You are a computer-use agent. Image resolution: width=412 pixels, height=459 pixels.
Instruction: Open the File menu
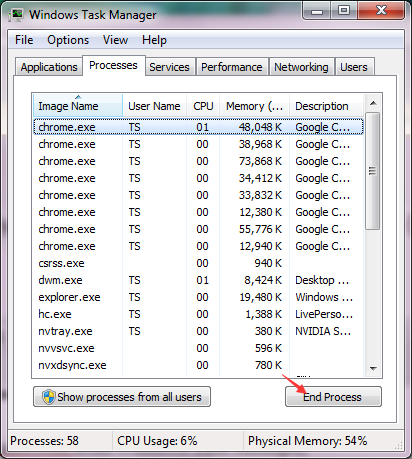(x=24, y=40)
